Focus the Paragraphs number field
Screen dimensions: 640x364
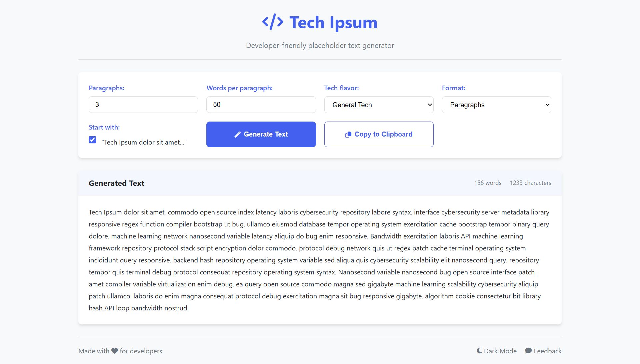point(143,105)
